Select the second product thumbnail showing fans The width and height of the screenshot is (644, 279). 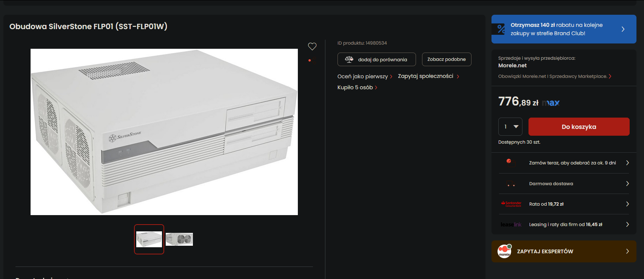(179, 239)
